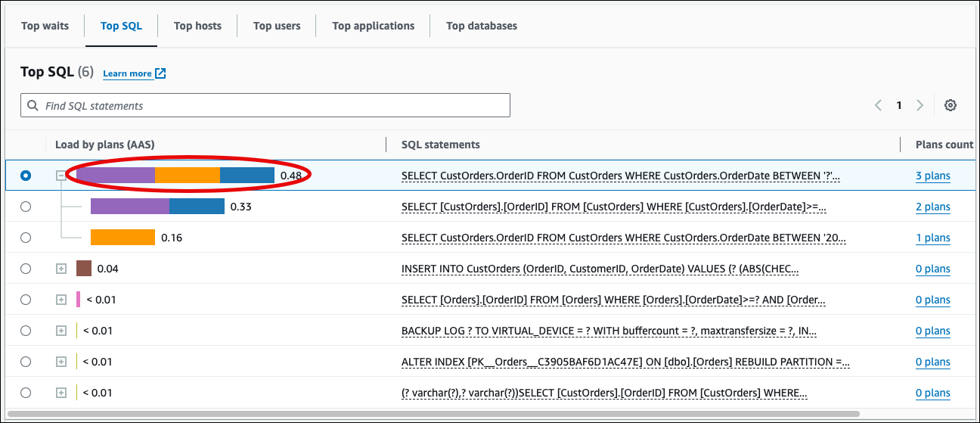Click the Find SQL statements search field
The width and height of the screenshot is (980, 423).
click(272, 106)
